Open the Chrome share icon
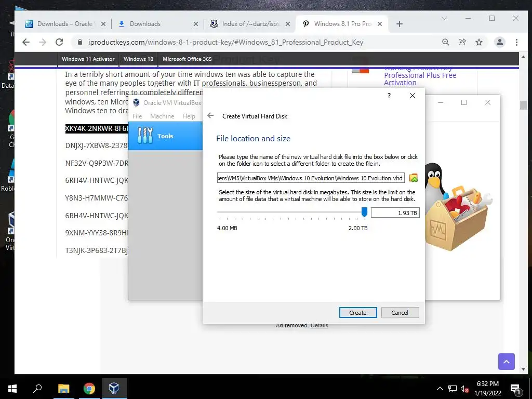Screen dimensions: 532x399 [x=462, y=42]
